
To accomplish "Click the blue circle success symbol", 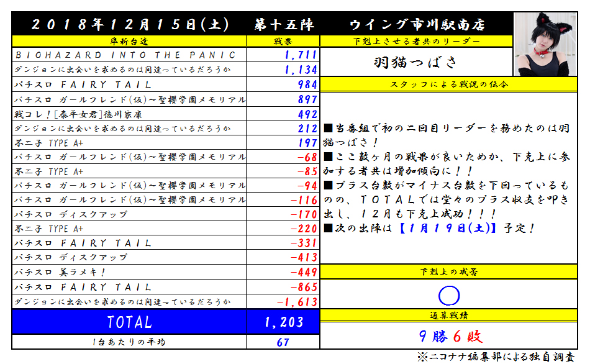I will [448, 294].
